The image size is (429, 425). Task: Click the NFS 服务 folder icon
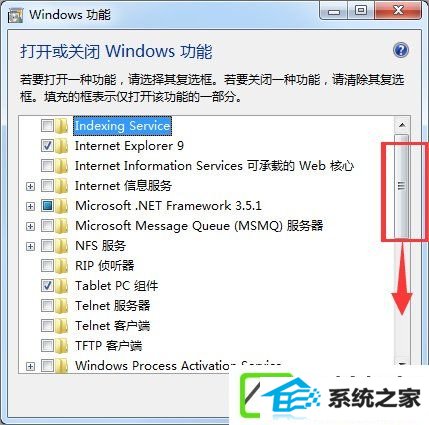pyautogui.click(x=61, y=246)
